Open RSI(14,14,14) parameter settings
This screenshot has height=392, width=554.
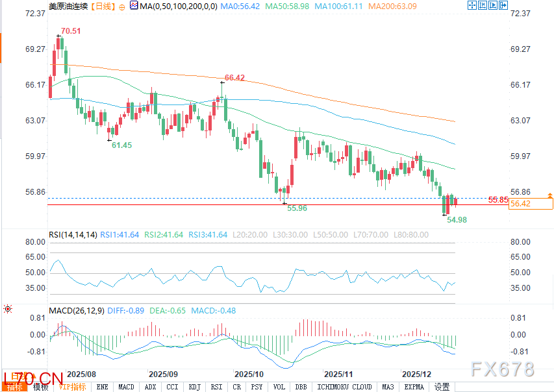73,234
